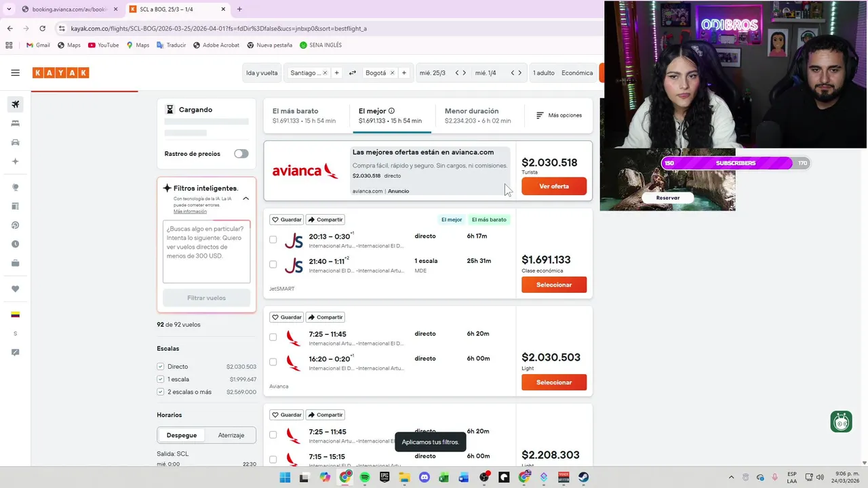This screenshot has width=868, height=488.
Task: Collapse the Filtros inteligentes panel
Action: [x=245, y=199]
